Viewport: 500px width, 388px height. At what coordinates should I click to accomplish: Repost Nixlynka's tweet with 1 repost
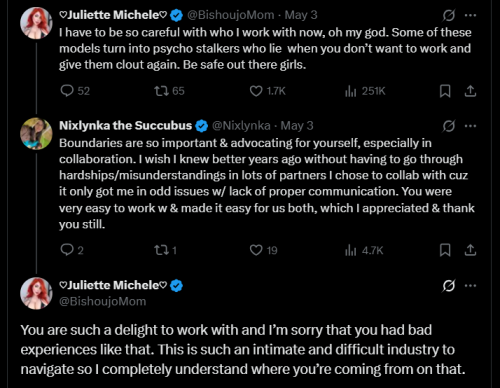(165, 250)
